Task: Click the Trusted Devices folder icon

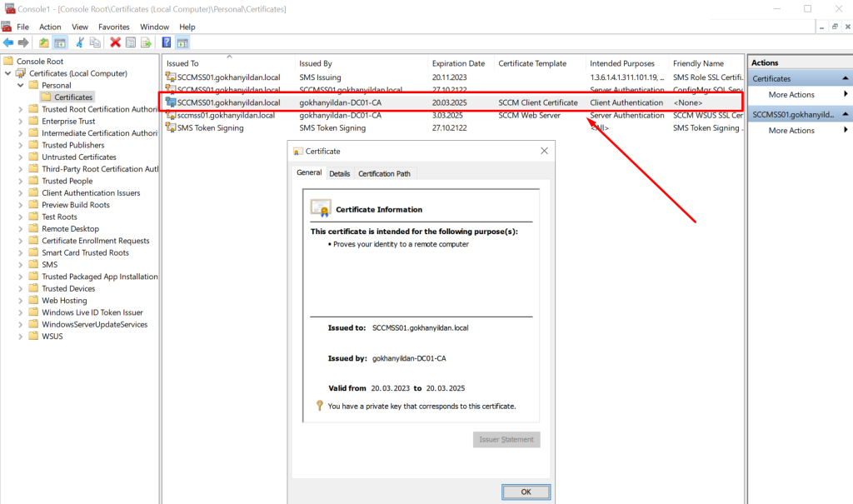Action: point(33,288)
